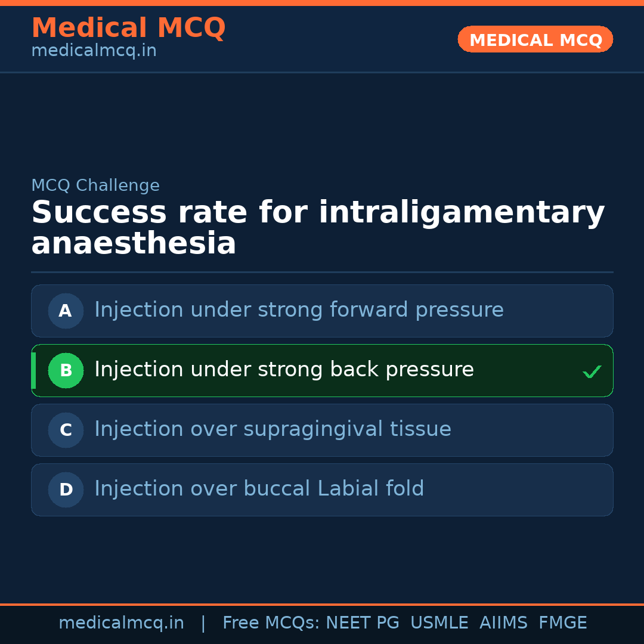Click the green checkmark icon
Viewport: 644px width, 644px height.
pyautogui.click(x=592, y=372)
